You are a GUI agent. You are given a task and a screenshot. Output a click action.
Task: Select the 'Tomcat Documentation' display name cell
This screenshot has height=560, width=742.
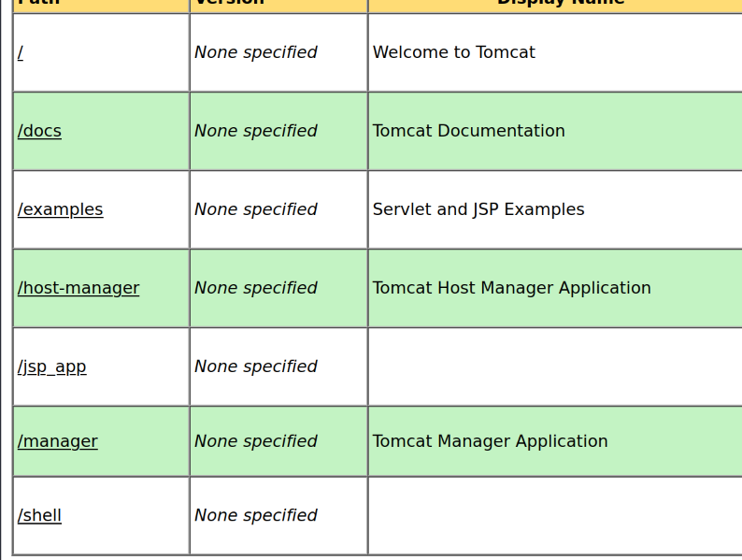tap(468, 132)
